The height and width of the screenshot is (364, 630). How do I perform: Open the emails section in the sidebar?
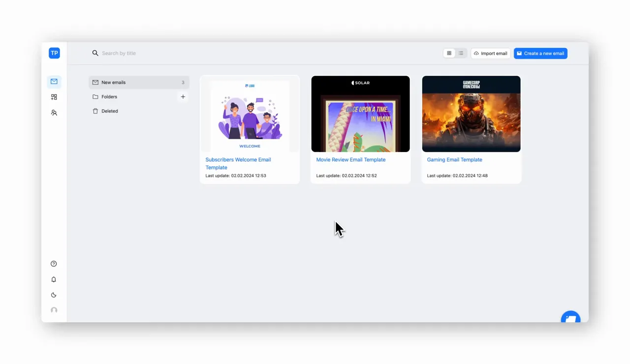tap(54, 82)
